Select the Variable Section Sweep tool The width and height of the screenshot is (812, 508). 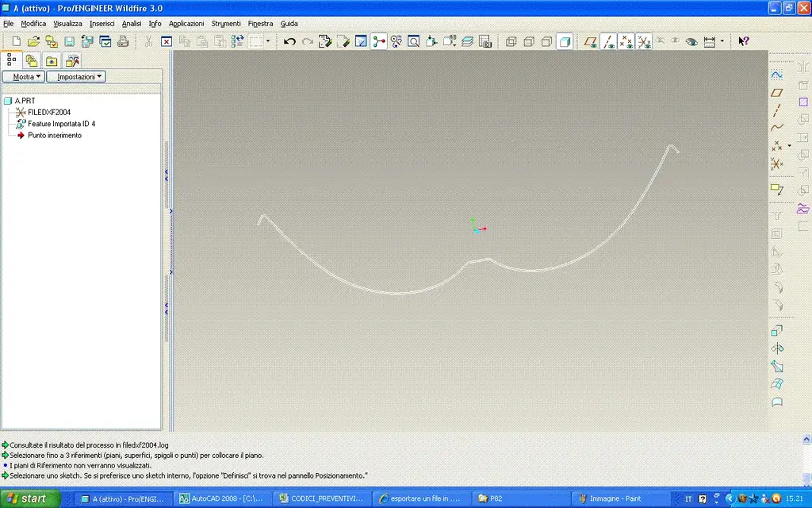tap(777, 366)
